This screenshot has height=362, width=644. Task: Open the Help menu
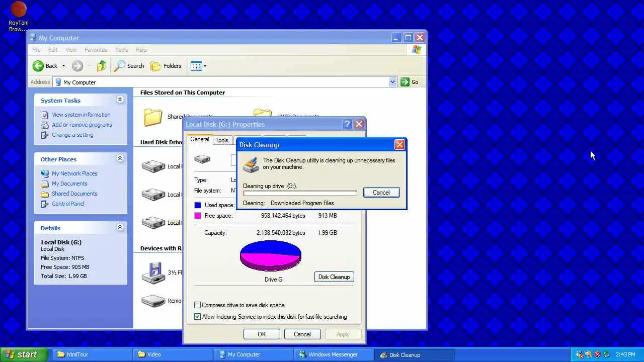(141, 50)
